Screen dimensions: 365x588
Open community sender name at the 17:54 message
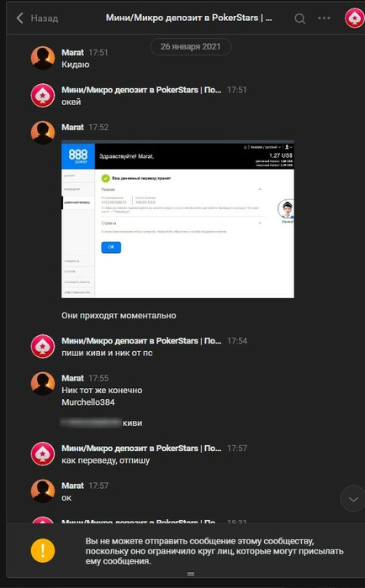141,341
